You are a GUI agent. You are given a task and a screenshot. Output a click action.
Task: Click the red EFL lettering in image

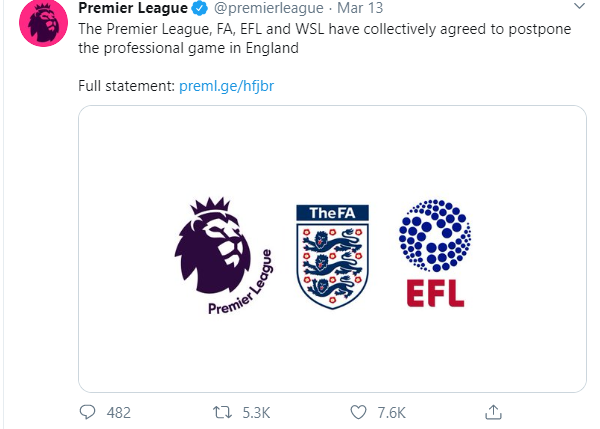point(435,294)
